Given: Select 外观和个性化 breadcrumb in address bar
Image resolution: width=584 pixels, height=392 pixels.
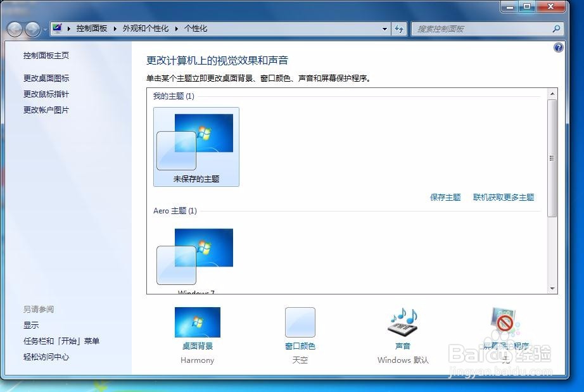Looking at the screenshot, I should click(146, 28).
